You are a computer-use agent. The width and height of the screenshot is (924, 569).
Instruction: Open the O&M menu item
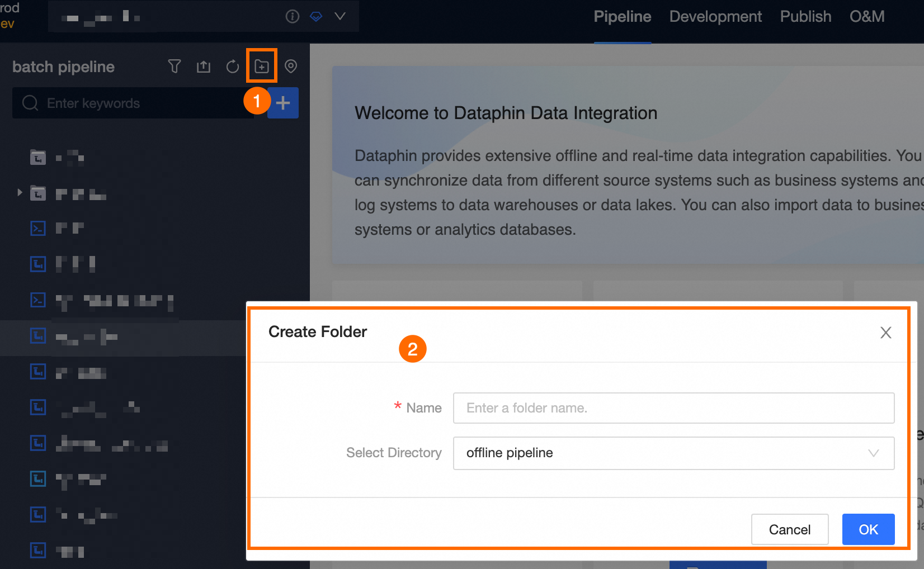click(x=867, y=16)
